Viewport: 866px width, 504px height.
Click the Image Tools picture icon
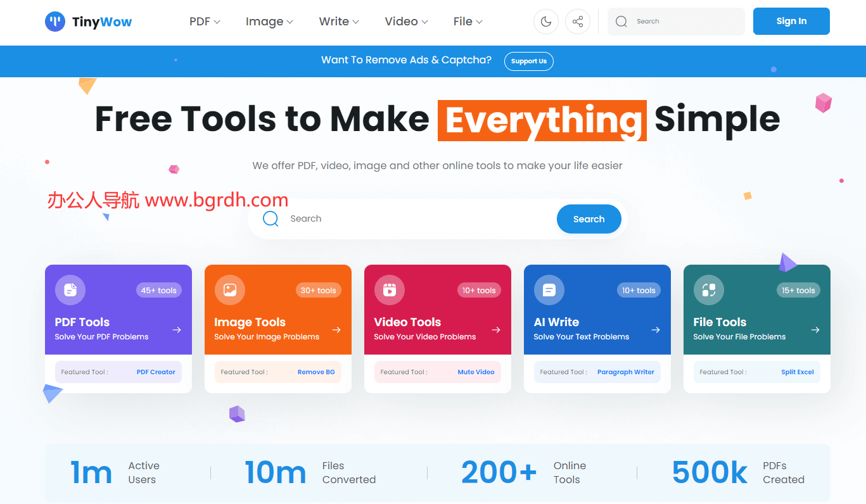tap(230, 290)
